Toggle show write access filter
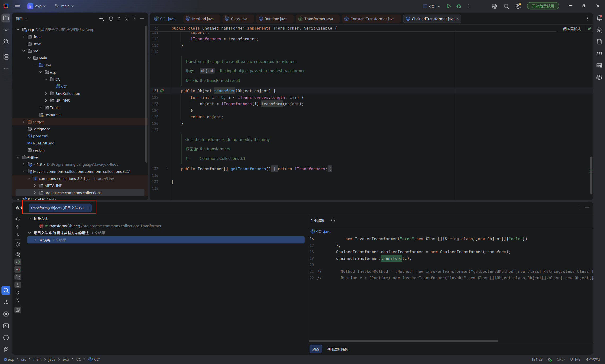This screenshot has width=605, height=364. [18, 269]
